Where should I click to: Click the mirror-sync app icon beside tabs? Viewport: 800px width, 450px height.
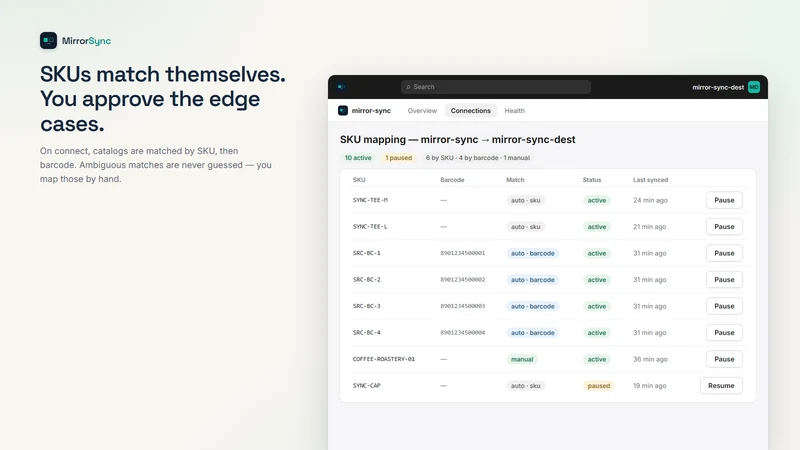pos(343,111)
